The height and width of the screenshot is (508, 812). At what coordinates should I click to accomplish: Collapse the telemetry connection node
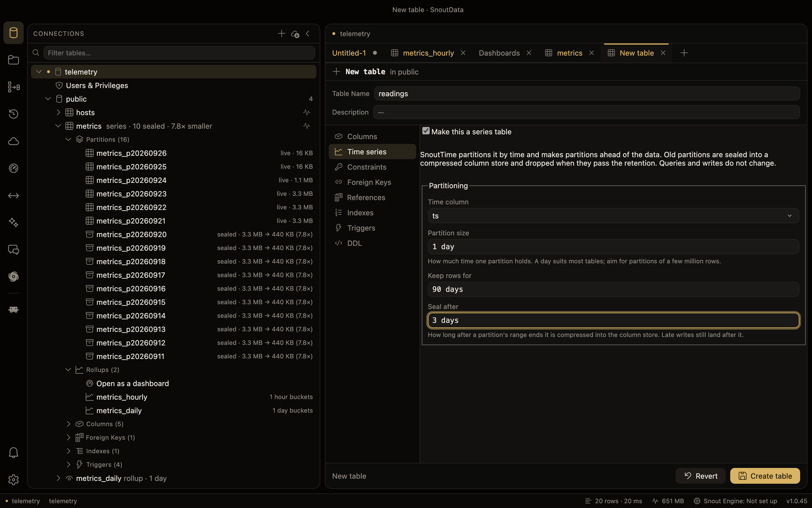click(x=39, y=72)
